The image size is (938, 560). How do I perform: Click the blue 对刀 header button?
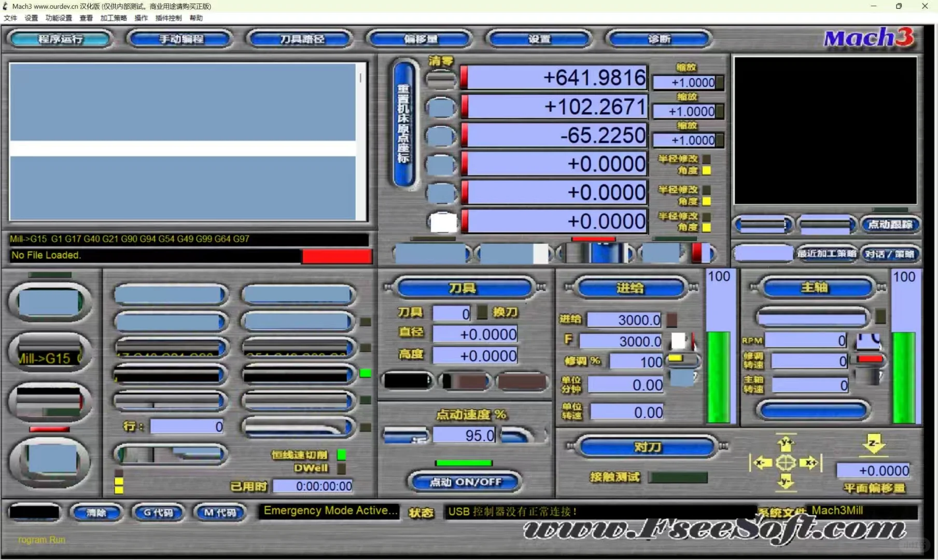647,446
